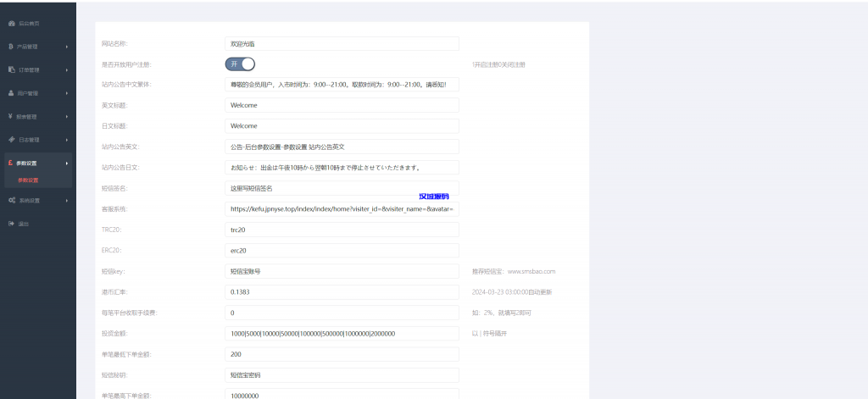This screenshot has width=868, height=399.
Task: Click into the 网站名称 input field
Action: pyautogui.click(x=342, y=43)
